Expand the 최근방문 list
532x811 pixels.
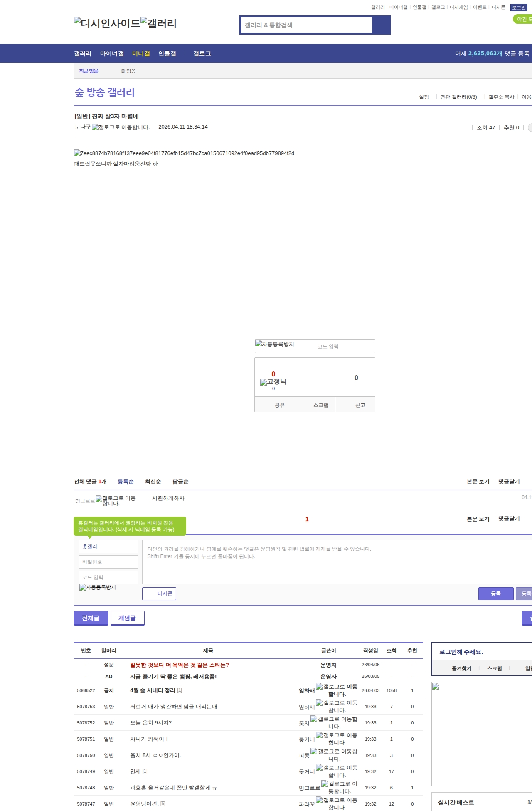click(x=89, y=71)
